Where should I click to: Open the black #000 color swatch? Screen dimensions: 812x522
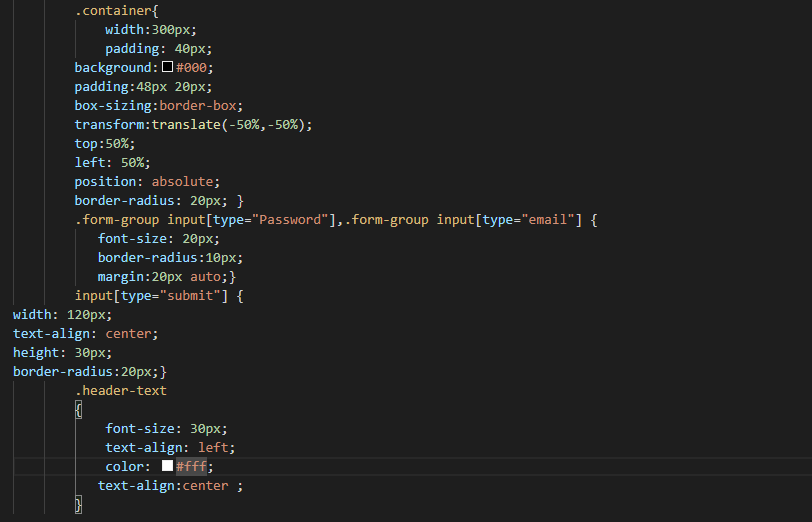[x=167, y=67]
